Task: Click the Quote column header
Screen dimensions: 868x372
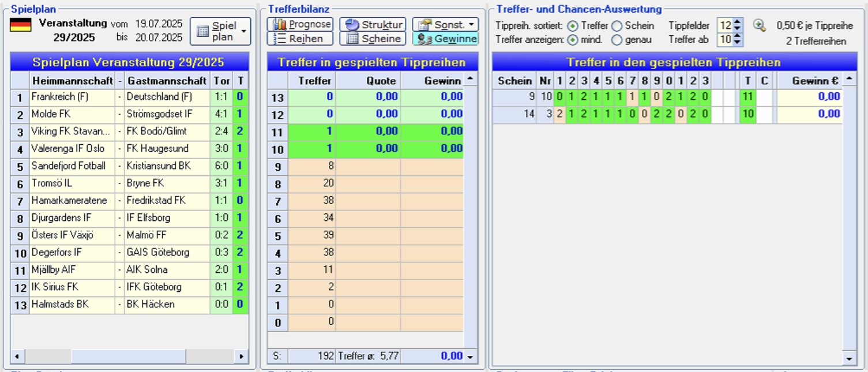Action: pyautogui.click(x=368, y=80)
